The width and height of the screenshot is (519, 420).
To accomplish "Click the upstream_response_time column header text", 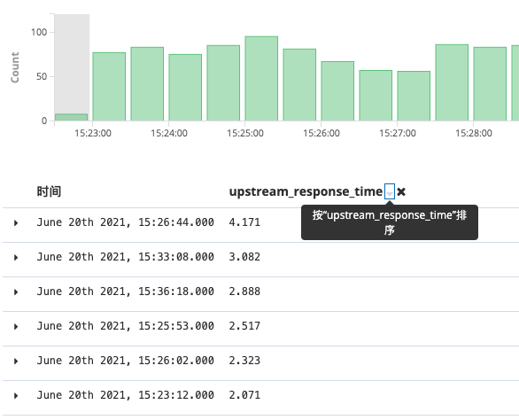I will pyautogui.click(x=306, y=191).
